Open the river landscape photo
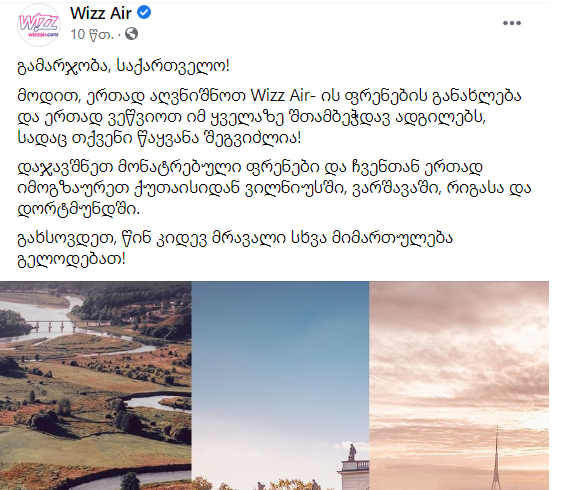Screen dimensions: 581x490 pyautogui.click(x=95, y=385)
